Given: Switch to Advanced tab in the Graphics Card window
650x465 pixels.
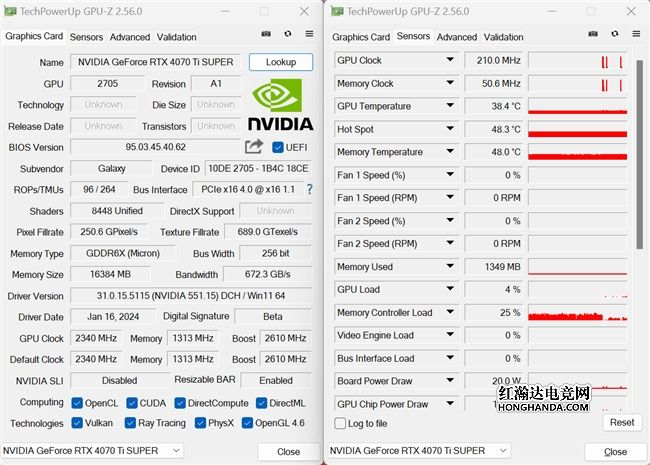Looking at the screenshot, I should 130,37.
